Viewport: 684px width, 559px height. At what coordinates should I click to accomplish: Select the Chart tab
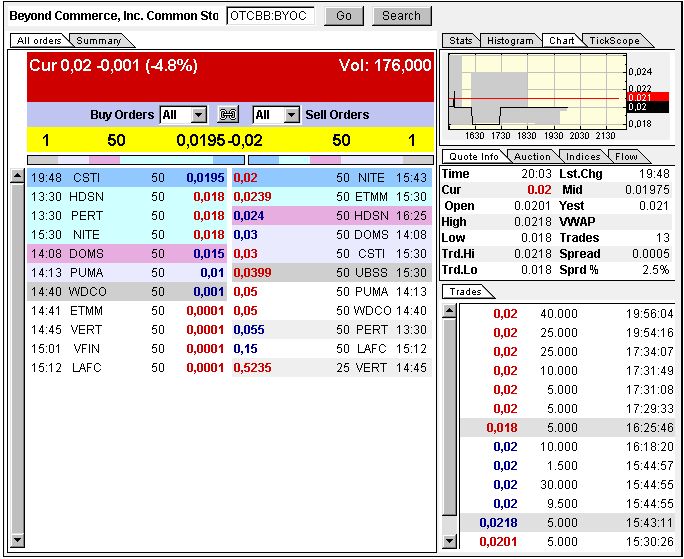561,41
